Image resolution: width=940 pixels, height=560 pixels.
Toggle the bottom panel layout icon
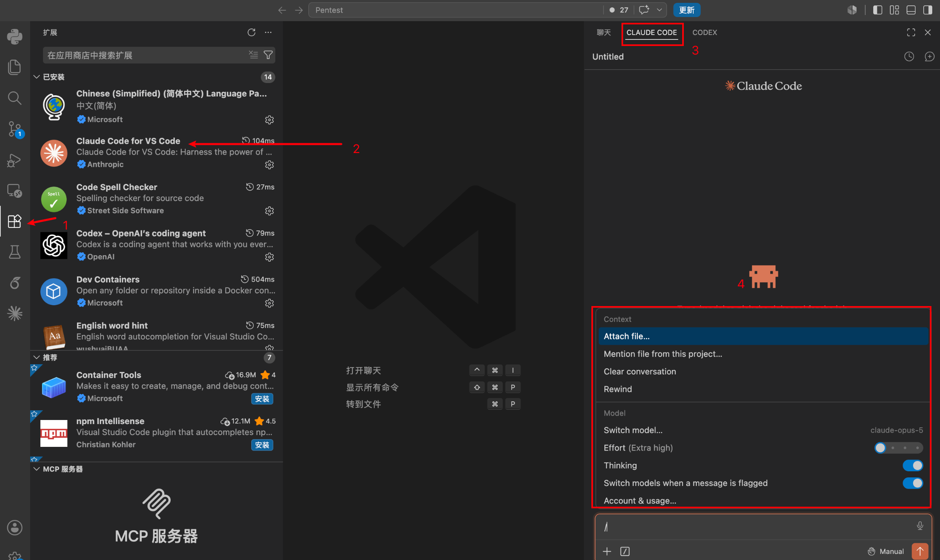pos(911,10)
